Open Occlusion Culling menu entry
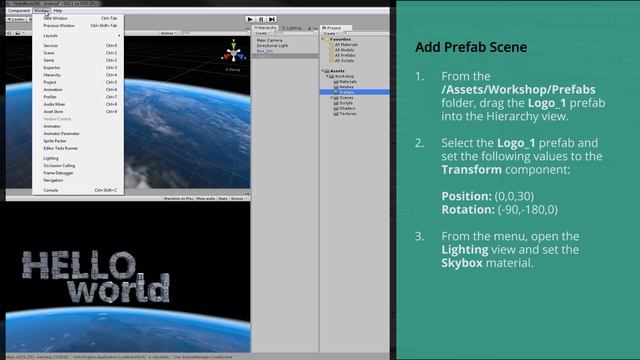This screenshot has width=640, height=360. point(78,166)
